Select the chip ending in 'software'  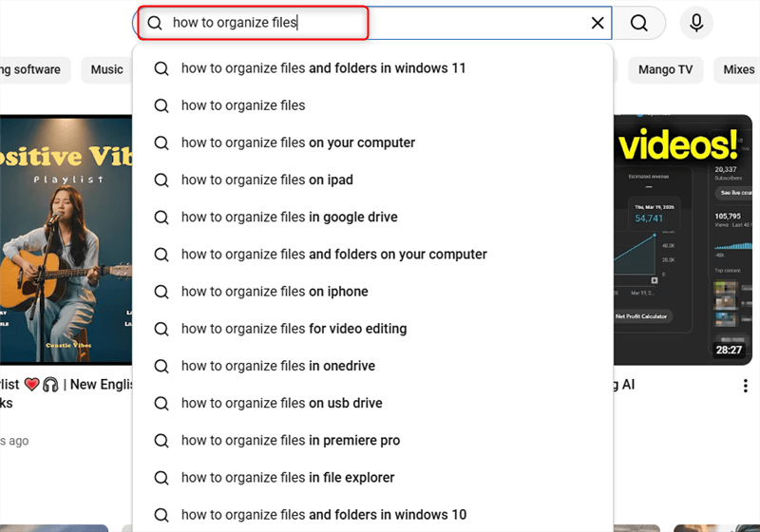click(x=34, y=69)
